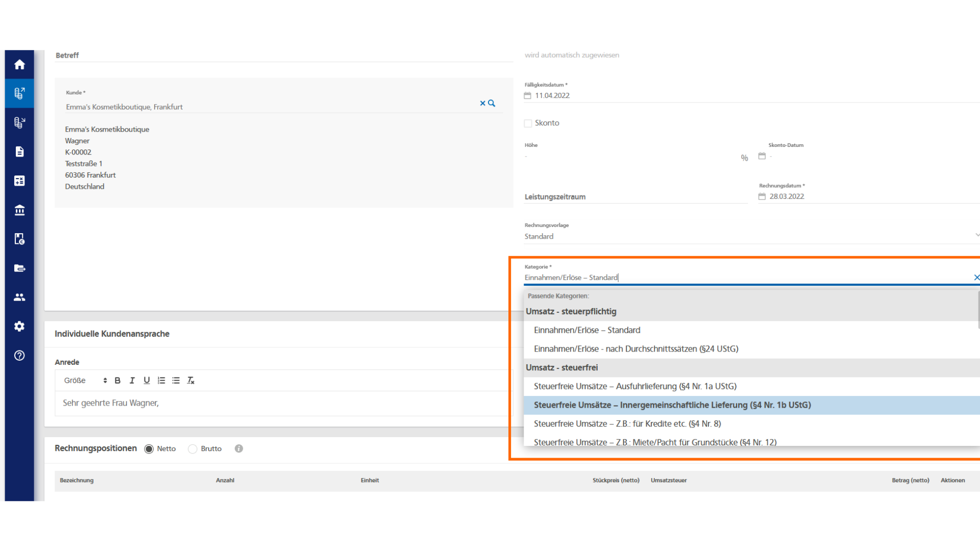The height and width of the screenshot is (551, 980).
Task: Clear the selected customer with X icon
Action: [x=482, y=103]
